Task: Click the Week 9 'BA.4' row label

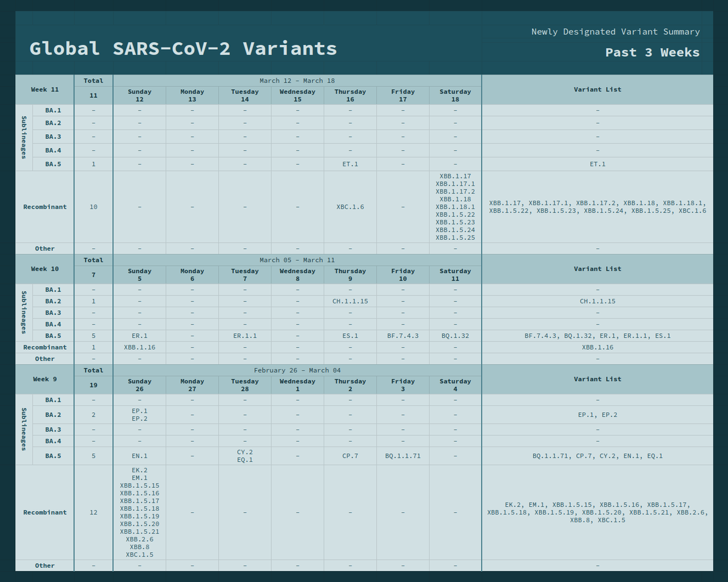Action: click(x=53, y=441)
